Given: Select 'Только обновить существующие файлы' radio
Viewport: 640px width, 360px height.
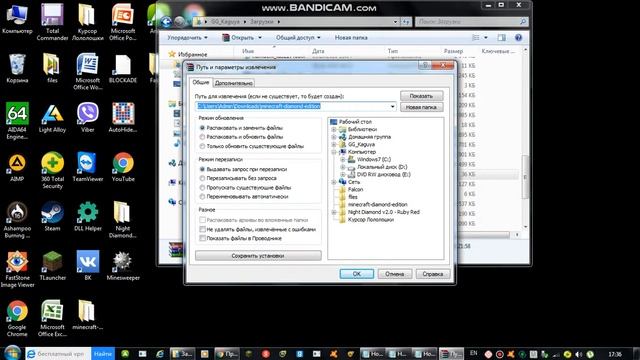Looking at the screenshot, I should coord(202,146).
